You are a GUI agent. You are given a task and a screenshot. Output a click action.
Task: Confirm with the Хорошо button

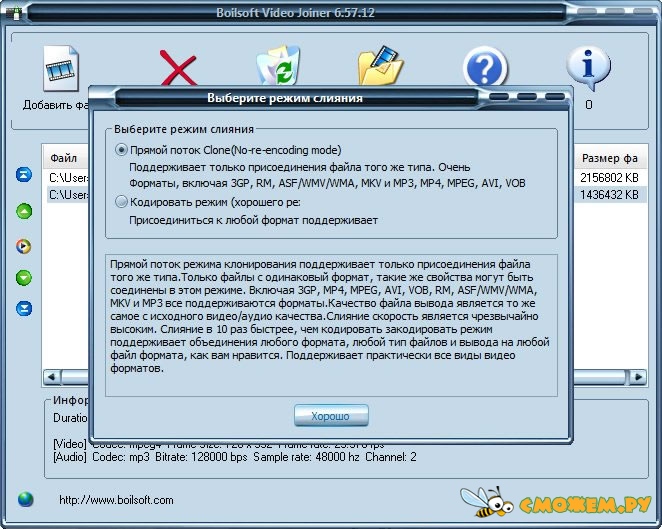click(x=331, y=416)
